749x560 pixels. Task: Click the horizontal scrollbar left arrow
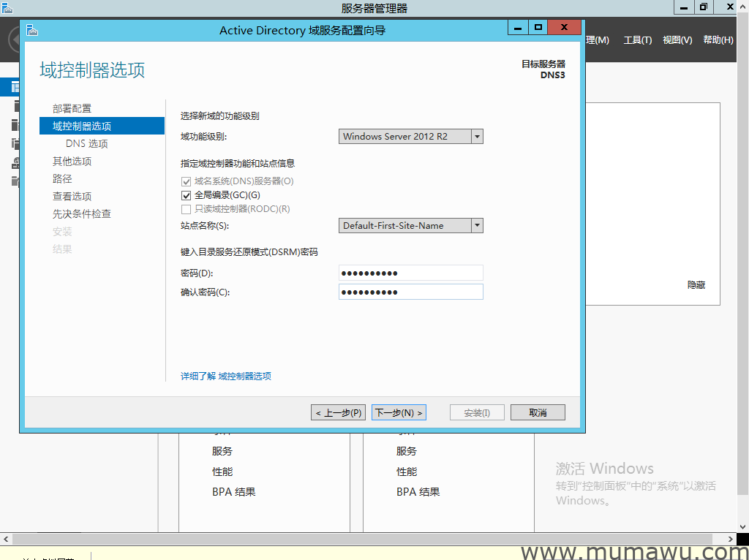[x=6, y=539]
